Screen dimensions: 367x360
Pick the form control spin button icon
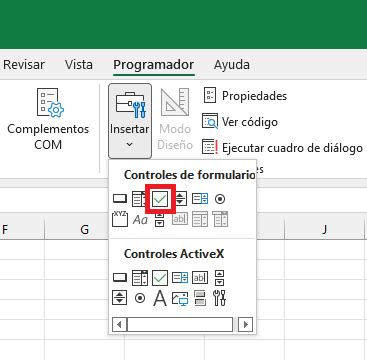tap(181, 199)
